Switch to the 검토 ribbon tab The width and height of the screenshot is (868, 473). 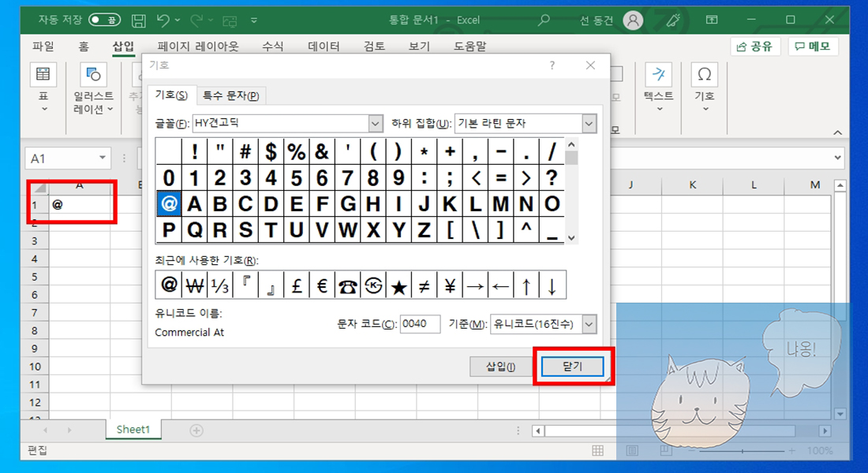(x=374, y=47)
